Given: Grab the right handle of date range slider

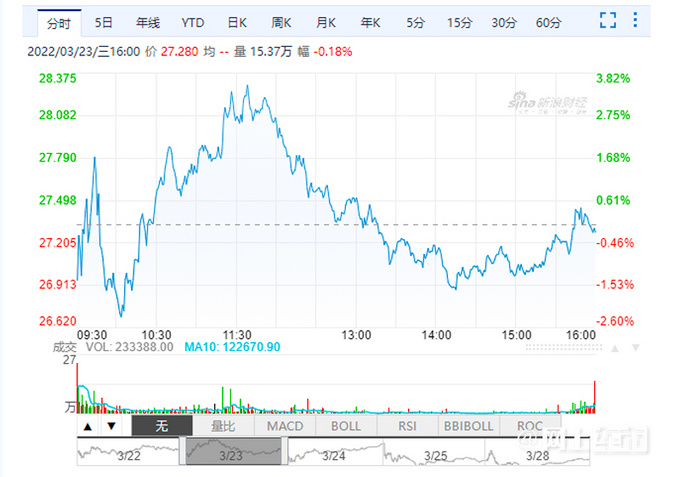Looking at the screenshot, I should coord(284,451).
